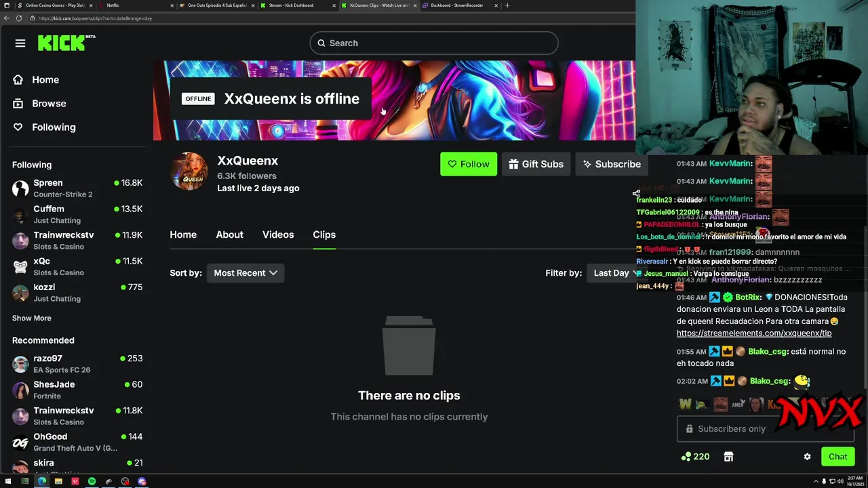Open Discord from taskbar

pyautogui.click(x=142, y=481)
